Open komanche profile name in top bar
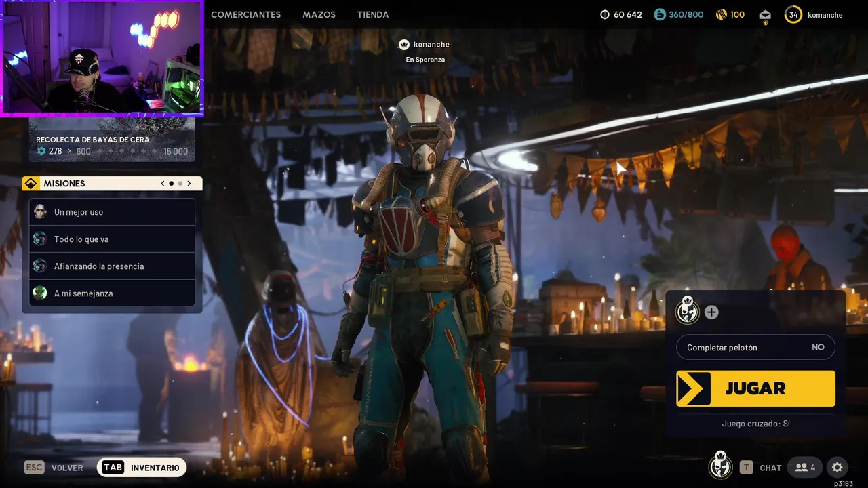This screenshot has width=868, height=488. [825, 15]
